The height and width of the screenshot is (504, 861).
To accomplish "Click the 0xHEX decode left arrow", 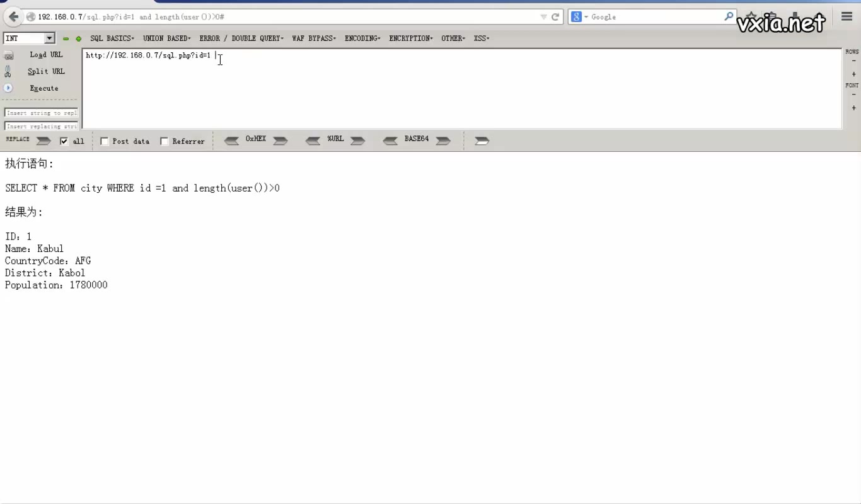I will [232, 140].
